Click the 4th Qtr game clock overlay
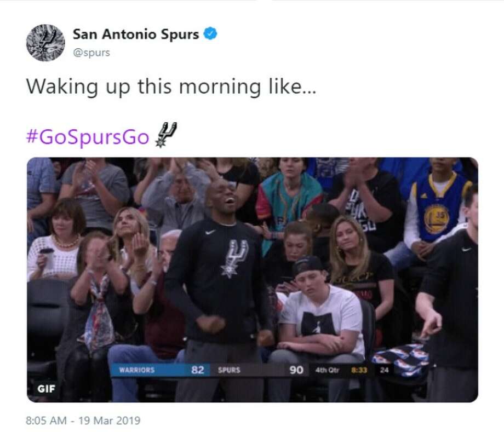 click(341, 370)
